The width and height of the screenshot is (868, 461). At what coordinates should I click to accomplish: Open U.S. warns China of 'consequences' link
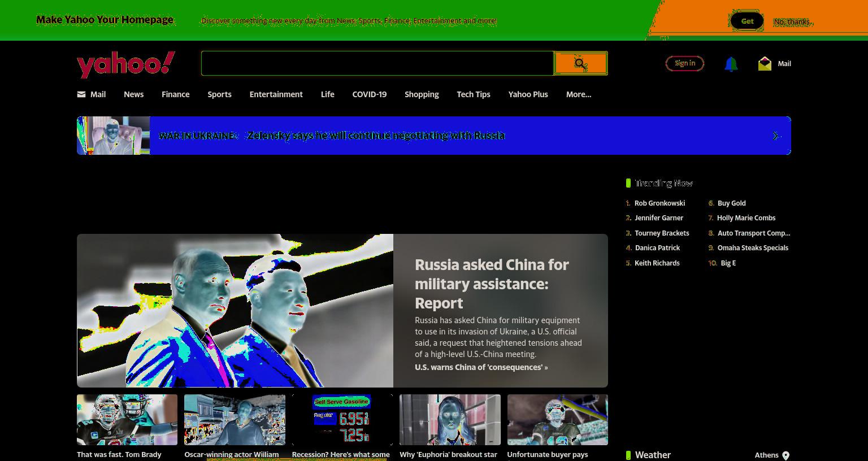click(x=481, y=367)
